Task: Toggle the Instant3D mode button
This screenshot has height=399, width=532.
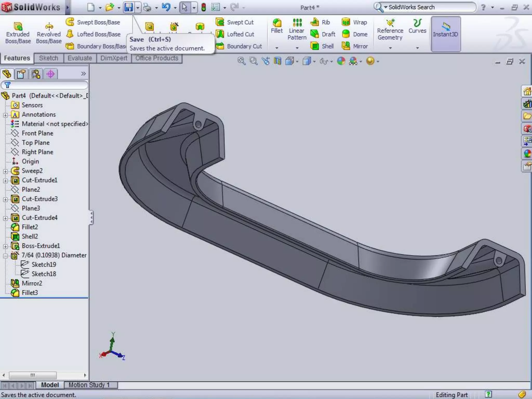Action: point(445,34)
